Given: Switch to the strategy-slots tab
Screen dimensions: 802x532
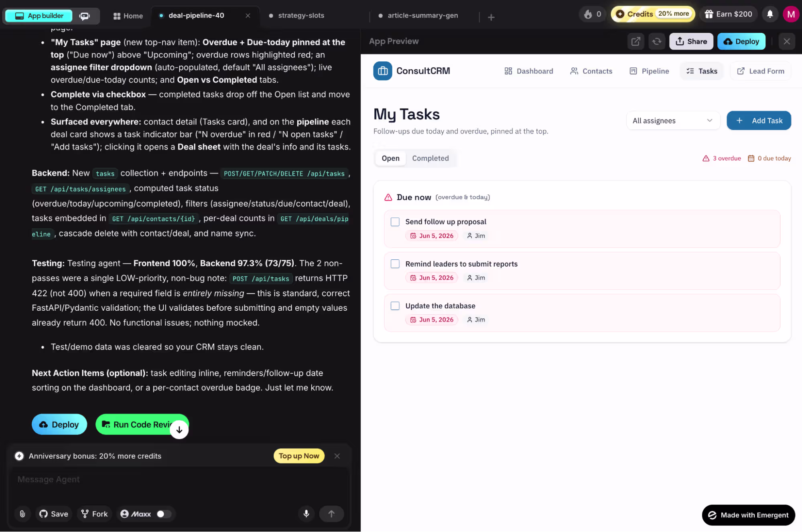Looking at the screenshot, I should [300, 16].
